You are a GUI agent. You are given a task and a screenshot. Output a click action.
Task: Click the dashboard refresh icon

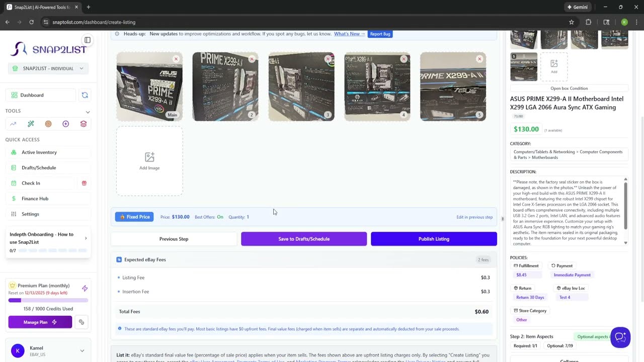click(85, 95)
